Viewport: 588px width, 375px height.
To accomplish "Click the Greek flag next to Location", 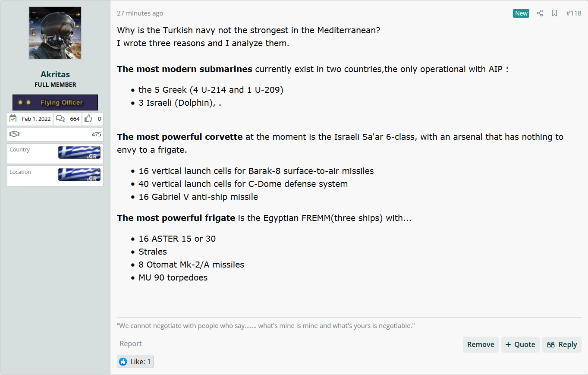I will pyautogui.click(x=79, y=175).
